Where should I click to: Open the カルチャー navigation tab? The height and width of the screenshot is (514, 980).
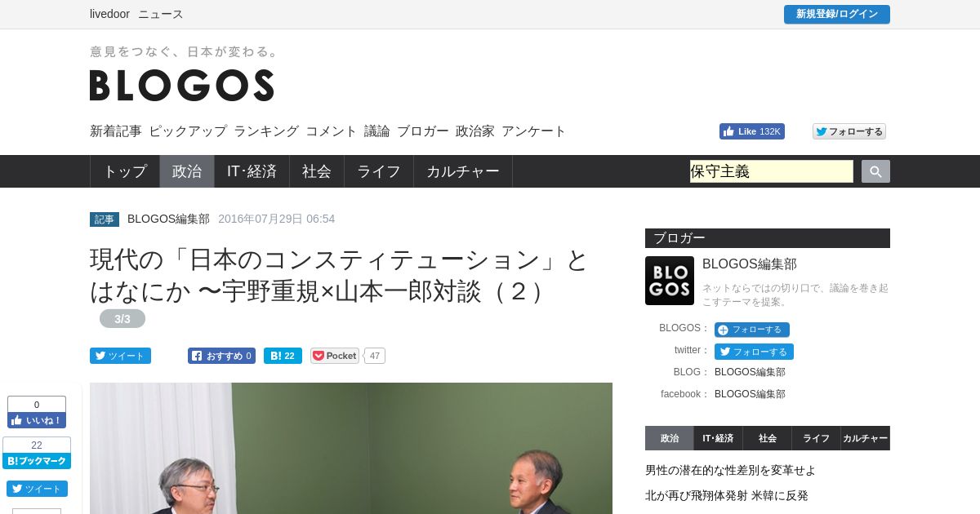(x=463, y=171)
